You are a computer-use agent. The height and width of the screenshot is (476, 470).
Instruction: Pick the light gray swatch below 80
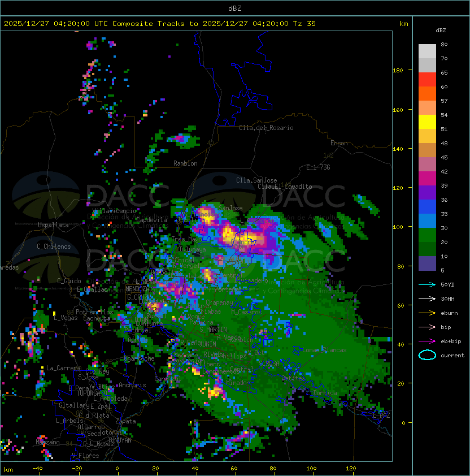click(427, 51)
